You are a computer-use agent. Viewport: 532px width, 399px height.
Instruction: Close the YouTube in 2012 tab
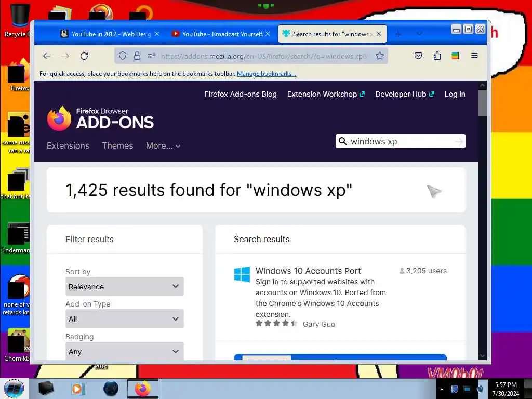[157, 34]
